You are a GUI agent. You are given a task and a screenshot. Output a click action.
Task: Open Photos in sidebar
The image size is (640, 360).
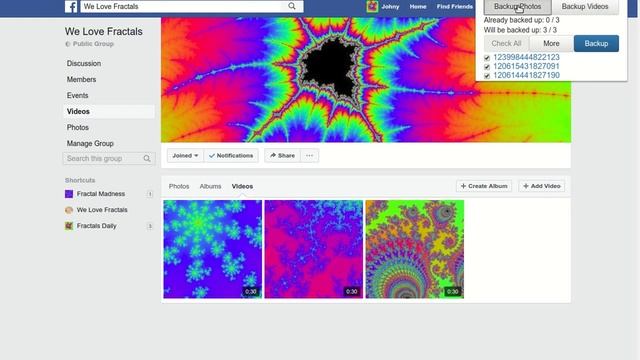point(78,127)
